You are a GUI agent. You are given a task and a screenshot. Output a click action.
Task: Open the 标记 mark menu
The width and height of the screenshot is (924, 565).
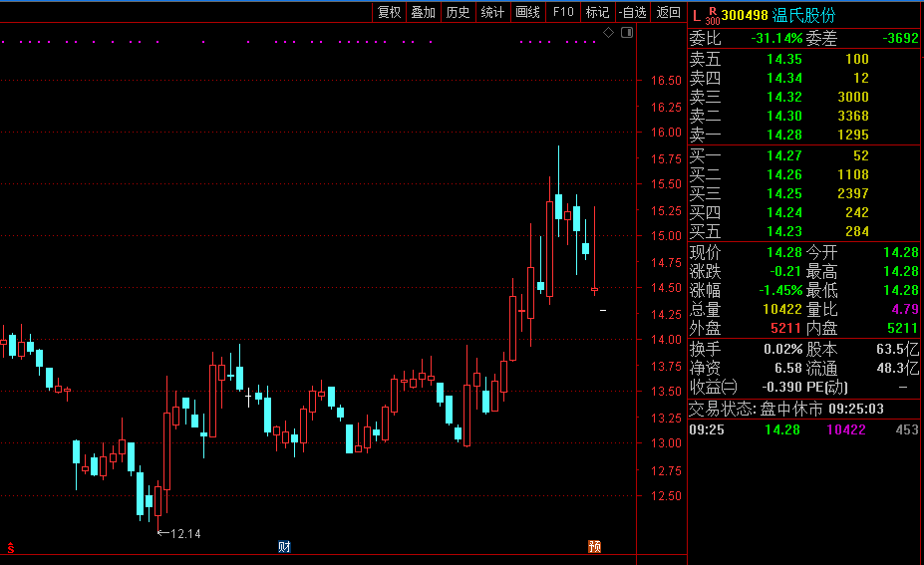point(597,12)
